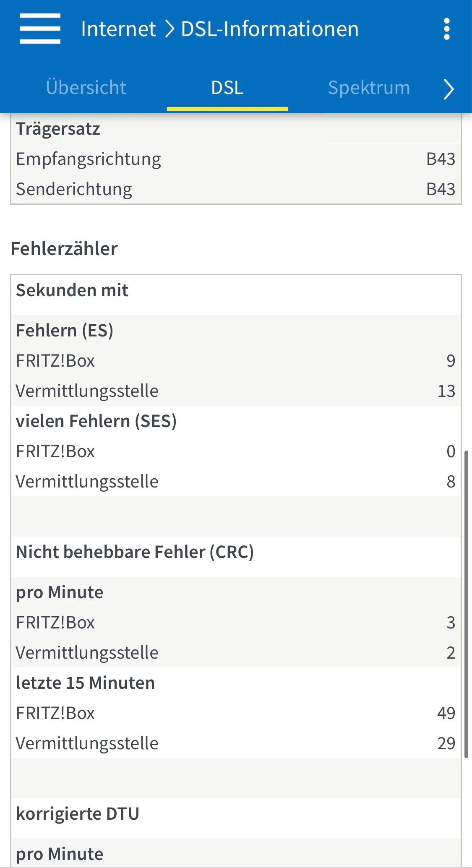Click the vertical scrollbar on the right
Screen dimensions: 472x868
(466, 604)
